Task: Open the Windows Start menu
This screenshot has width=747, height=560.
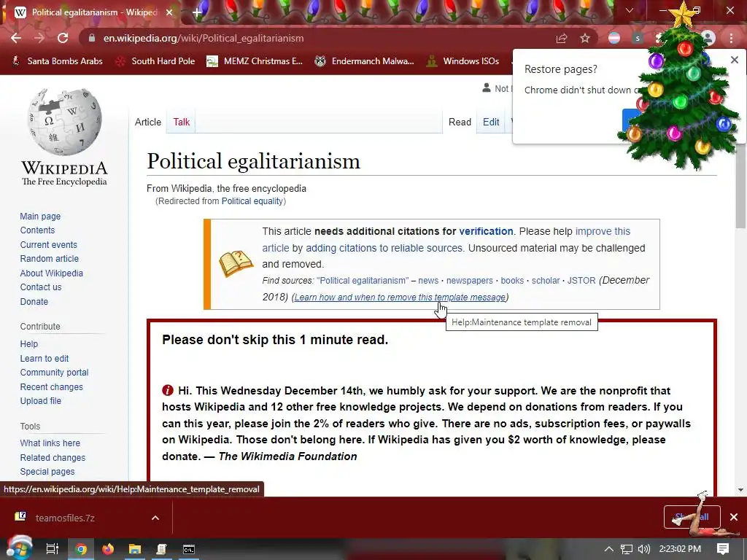Action: tap(19, 548)
